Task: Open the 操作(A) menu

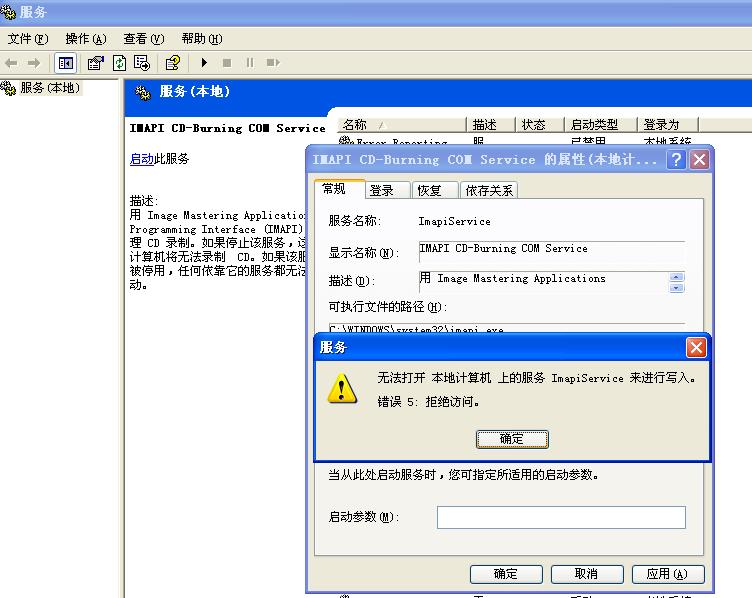Action: 86,39
